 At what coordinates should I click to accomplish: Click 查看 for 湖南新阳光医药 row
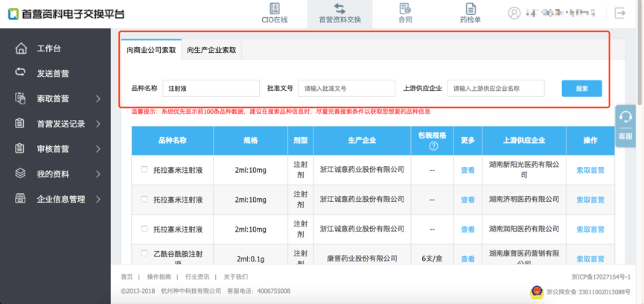(468, 170)
